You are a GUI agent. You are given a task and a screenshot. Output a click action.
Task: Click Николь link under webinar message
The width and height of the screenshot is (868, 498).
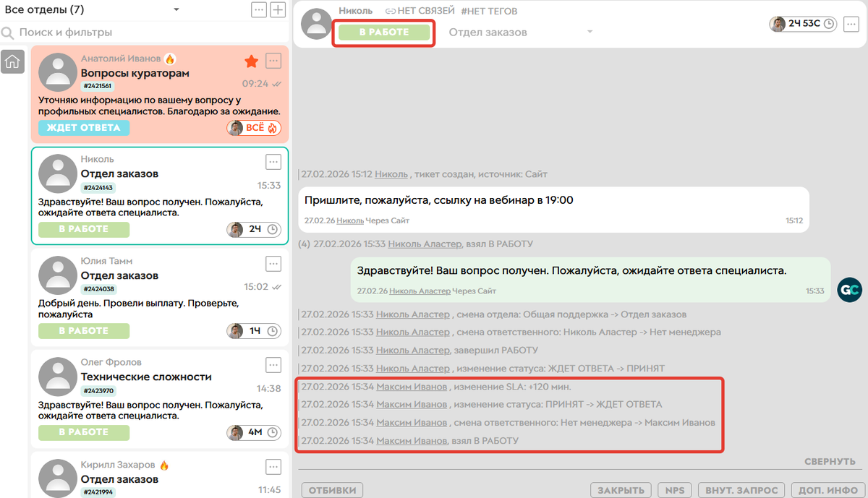tap(350, 220)
